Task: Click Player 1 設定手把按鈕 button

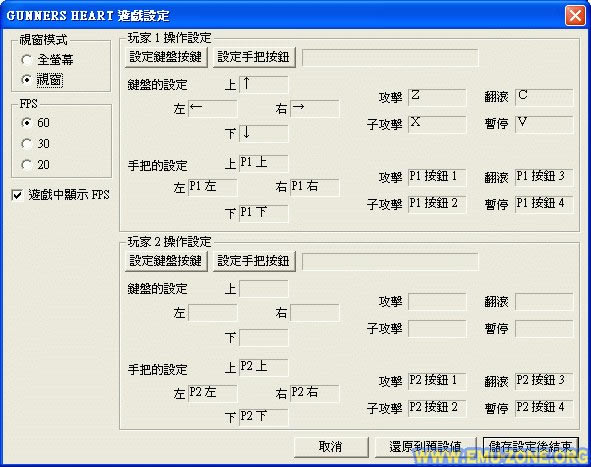Action: [x=254, y=57]
